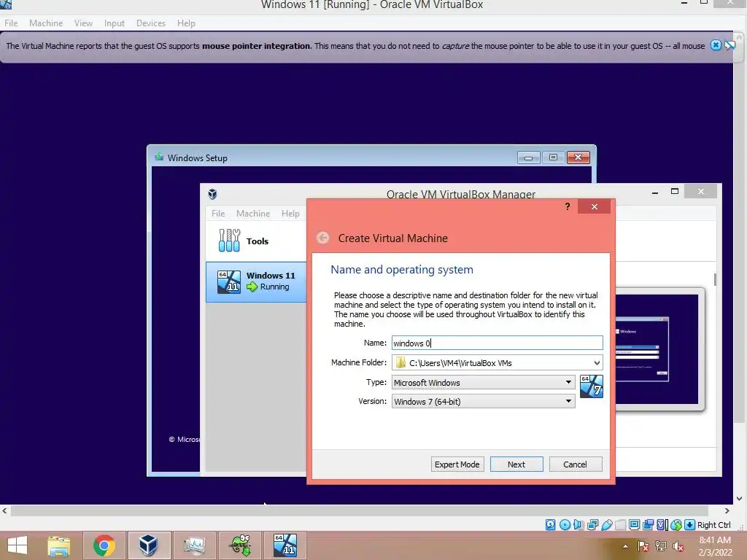
Task: Switch to Windows 11 VM taskbar icon
Action: tap(285, 545)
